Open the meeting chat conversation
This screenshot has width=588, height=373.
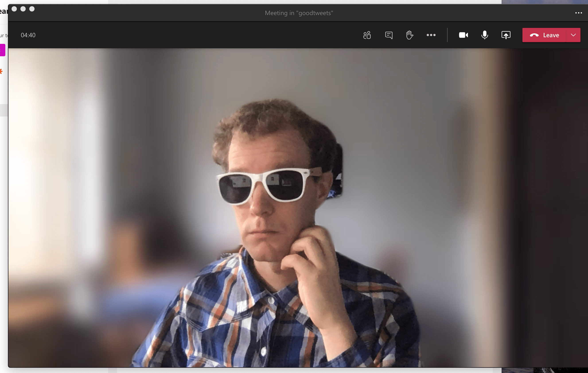389,35
